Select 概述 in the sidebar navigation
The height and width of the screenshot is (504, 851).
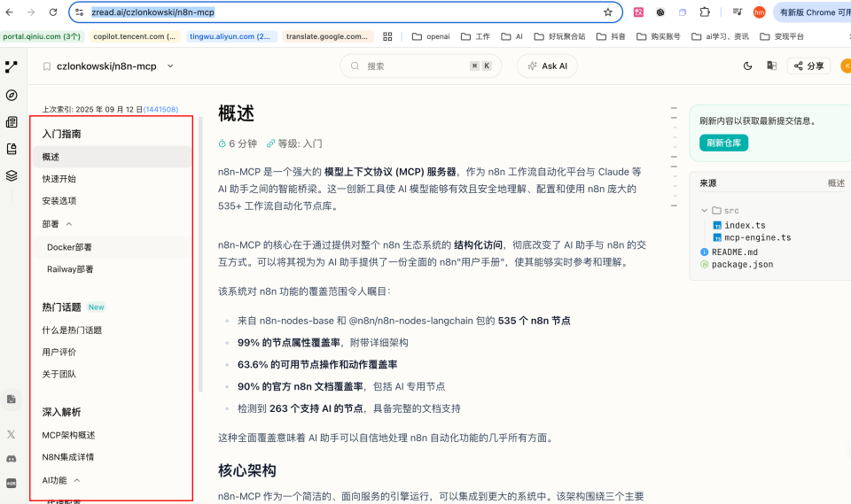(112, 157)
